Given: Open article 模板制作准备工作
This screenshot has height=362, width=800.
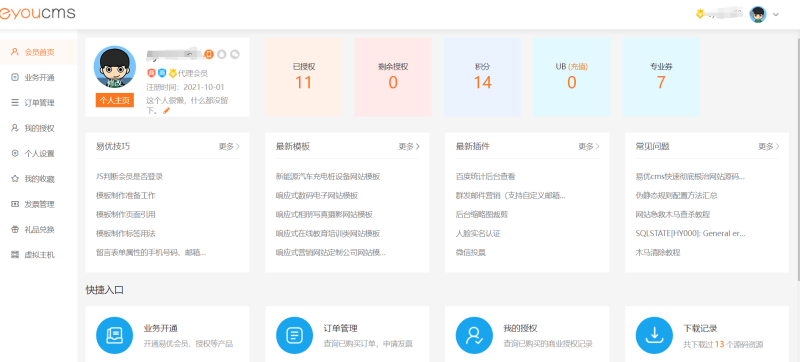Looking at the screenshot, I should (126, 195).
